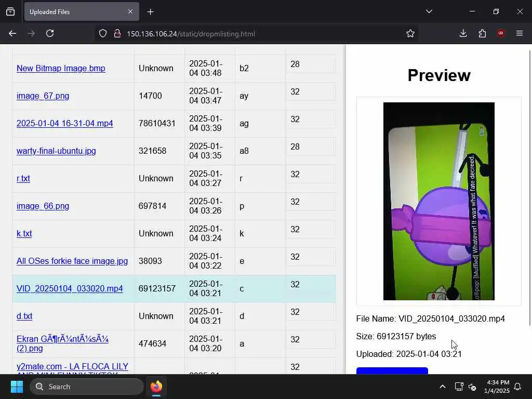This screenshot has height=399, width=532.
Task: Click the Preview heading
Action: click(438, 75)
